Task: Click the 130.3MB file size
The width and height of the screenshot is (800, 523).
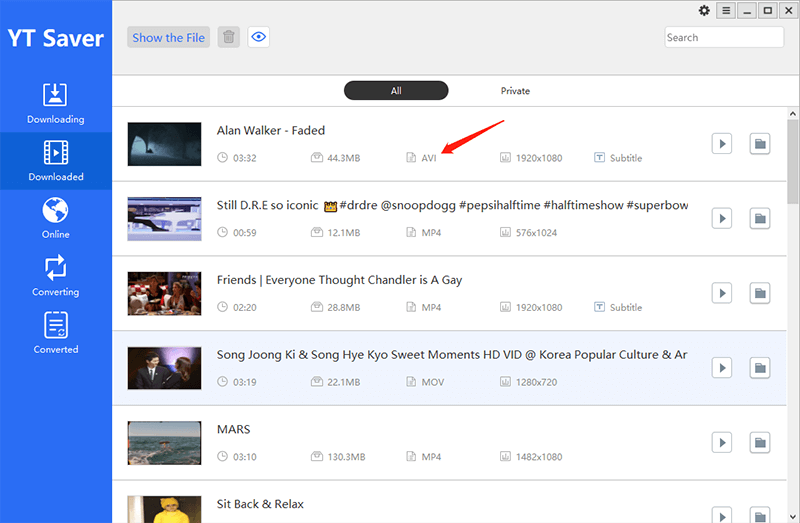Action: (346, 457)
